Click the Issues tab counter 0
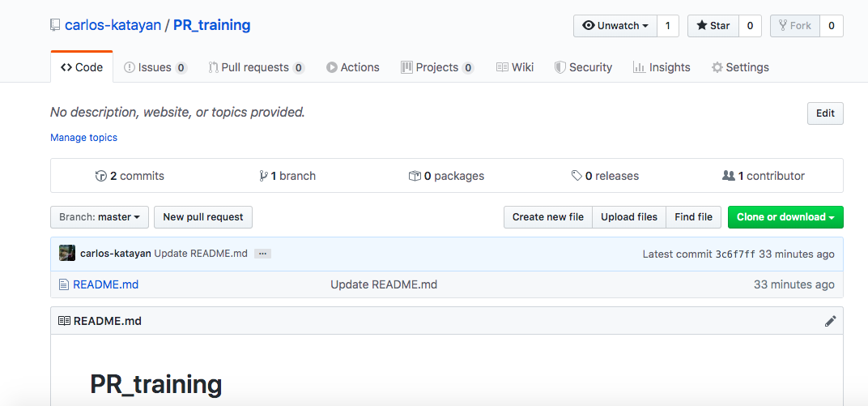The image size is (868, 406). tap(181, 68)
